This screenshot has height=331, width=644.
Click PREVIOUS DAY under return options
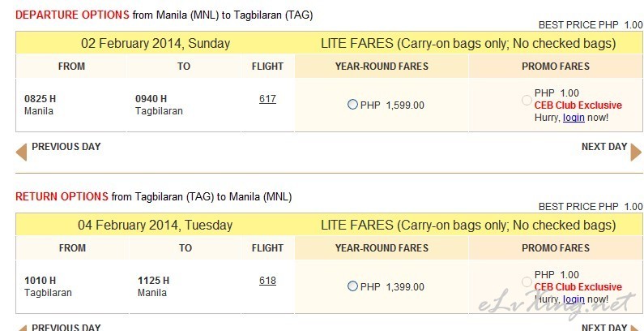coord(66,327)
